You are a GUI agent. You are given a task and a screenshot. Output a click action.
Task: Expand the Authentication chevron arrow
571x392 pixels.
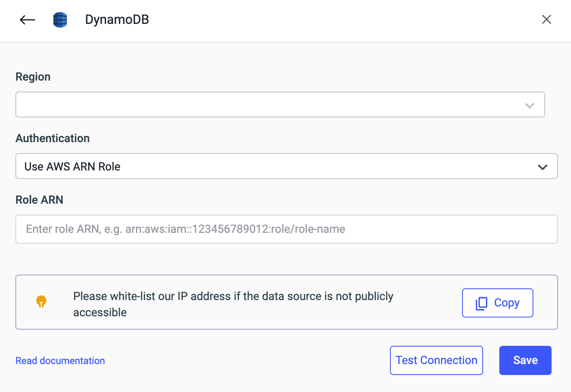click(x=542, y=167)
